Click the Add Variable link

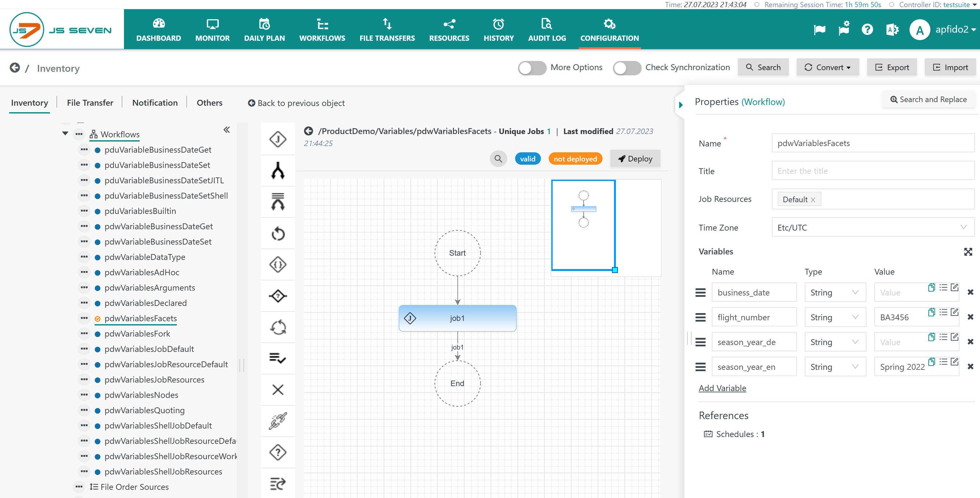point(722,388)
